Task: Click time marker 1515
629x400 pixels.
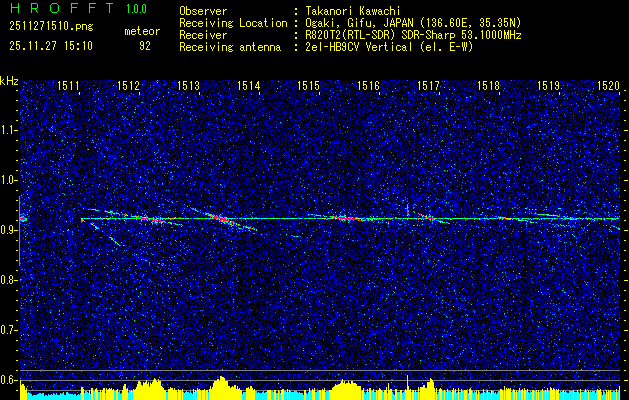Action: point(308,85)
